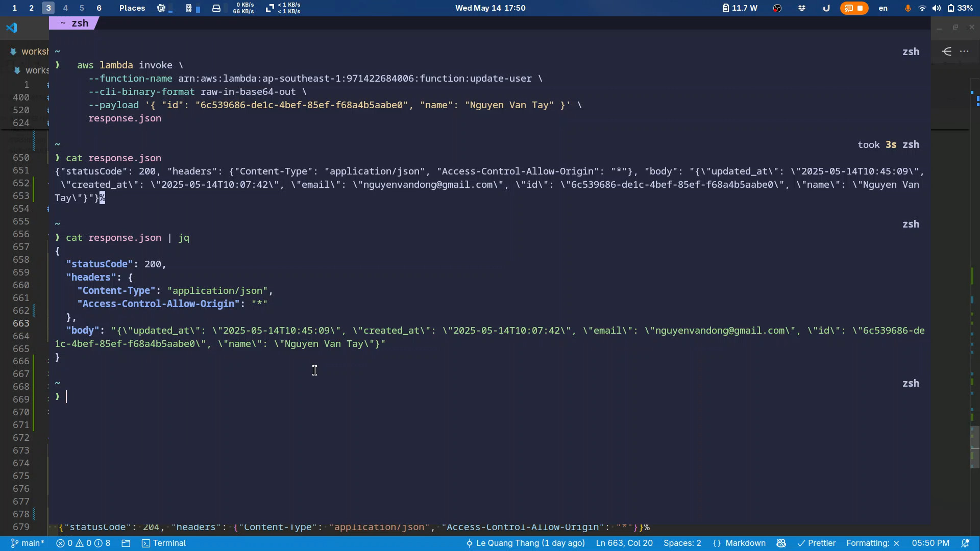Viewport: 980px width, 551px height.
Task: Click the back-arrow icon in editor toolbar
Action: pos(947,52)
